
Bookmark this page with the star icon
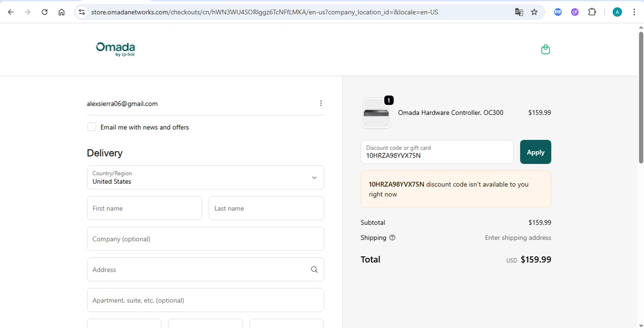[x=534, y=12]
